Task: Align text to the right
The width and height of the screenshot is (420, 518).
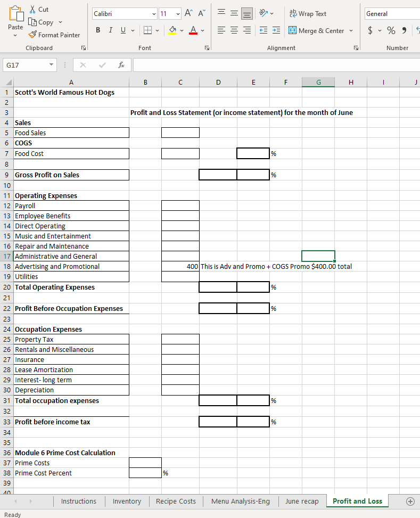Action: (247, 30)
